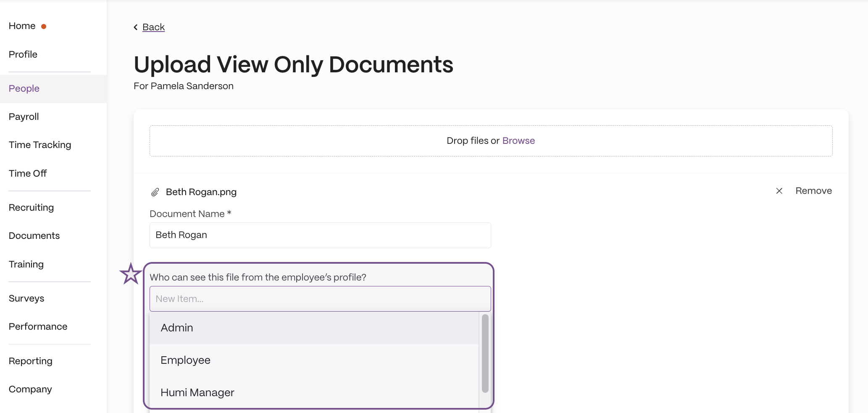Open the Reporting sidebar item
868x413 pixels.
(31, 361)
